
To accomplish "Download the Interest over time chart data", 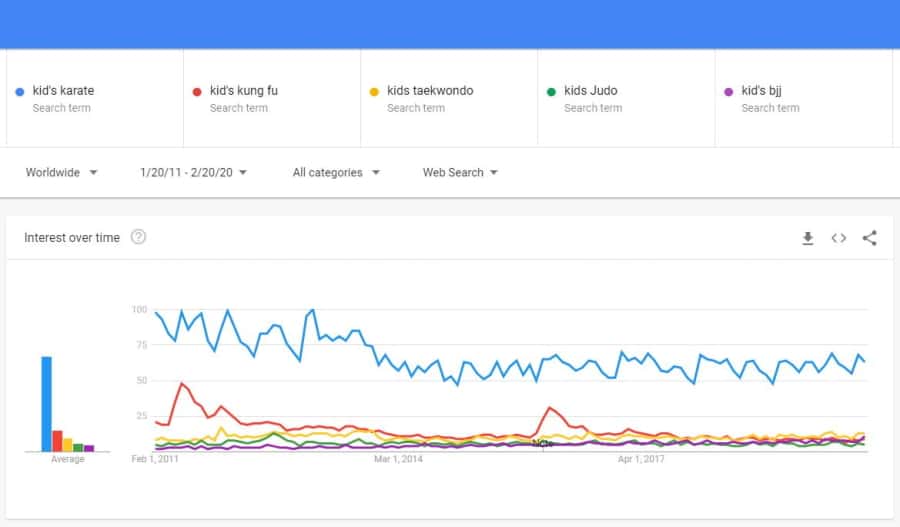I will [x=808, y=238].
